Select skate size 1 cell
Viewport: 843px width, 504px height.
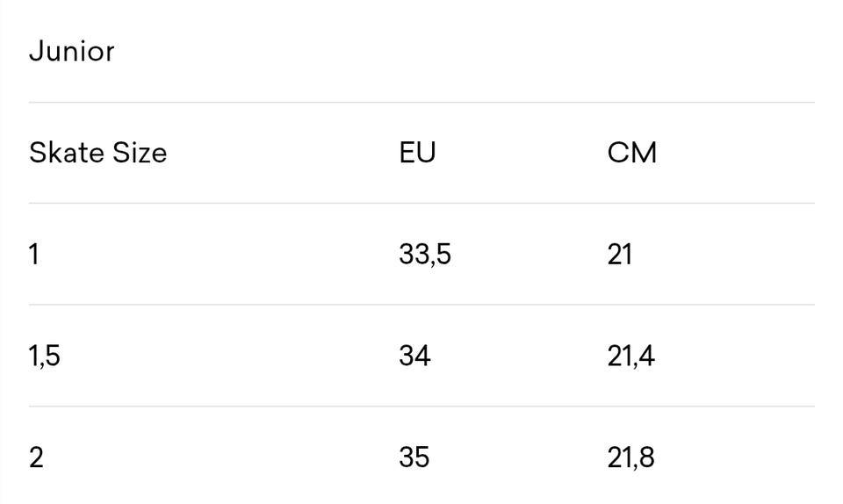34,255
